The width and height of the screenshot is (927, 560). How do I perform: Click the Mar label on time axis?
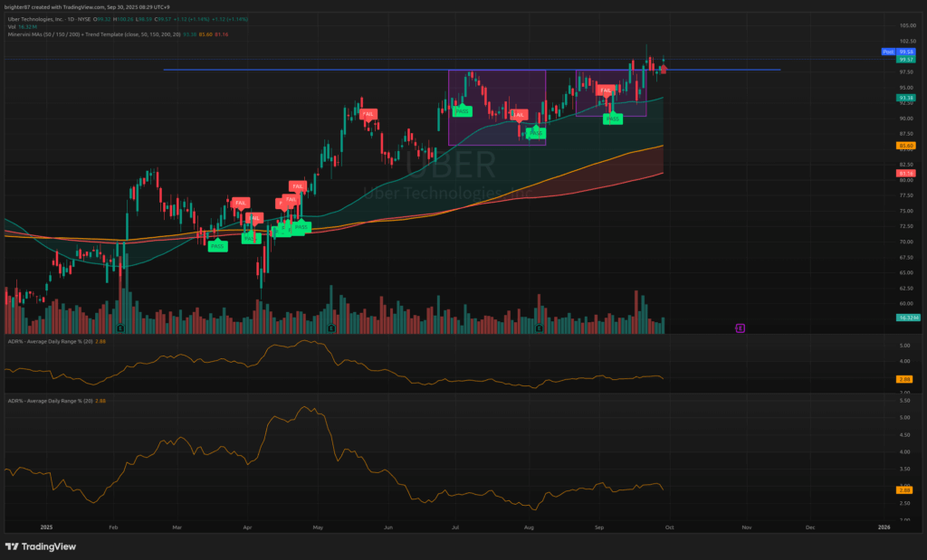coord(177,527)
